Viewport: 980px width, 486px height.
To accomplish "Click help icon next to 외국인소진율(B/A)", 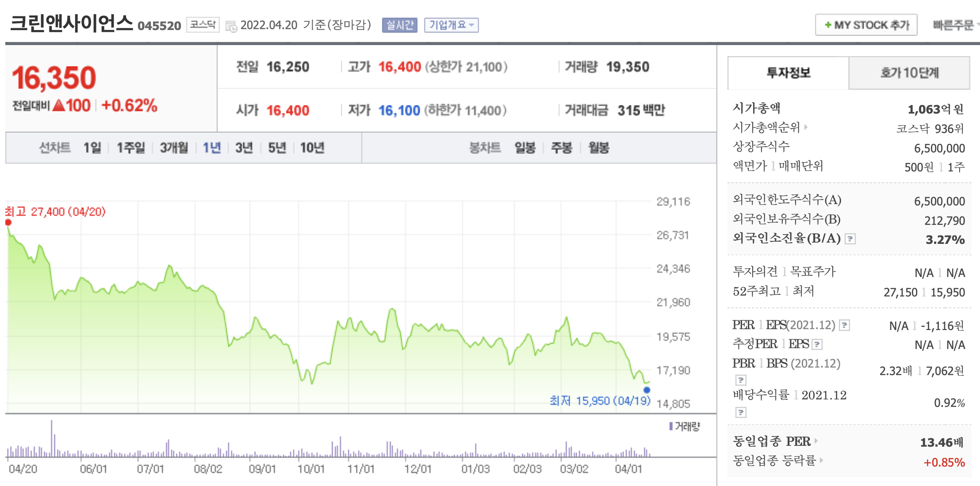I will (x=850, y=239).
